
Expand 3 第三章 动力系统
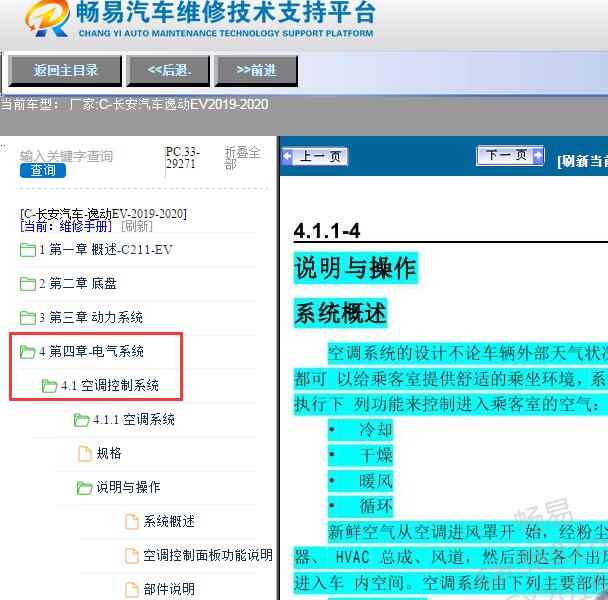91,317
